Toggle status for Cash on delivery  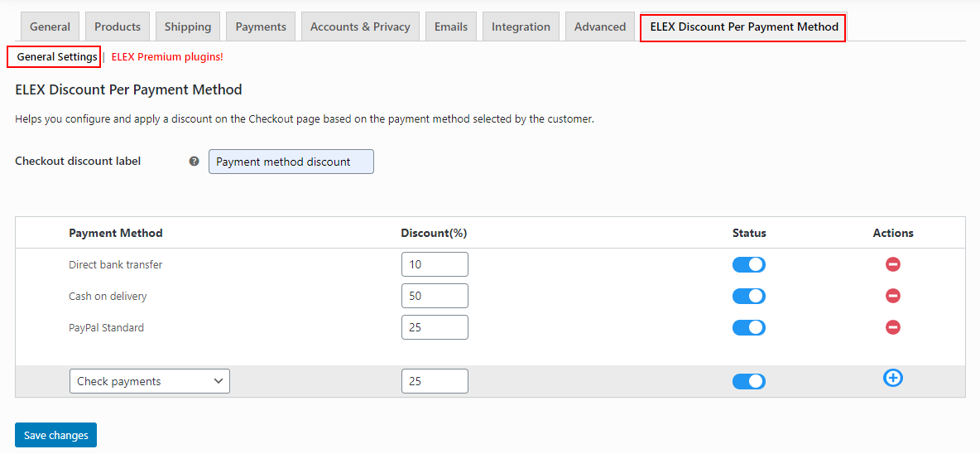[x=749, y=296]
